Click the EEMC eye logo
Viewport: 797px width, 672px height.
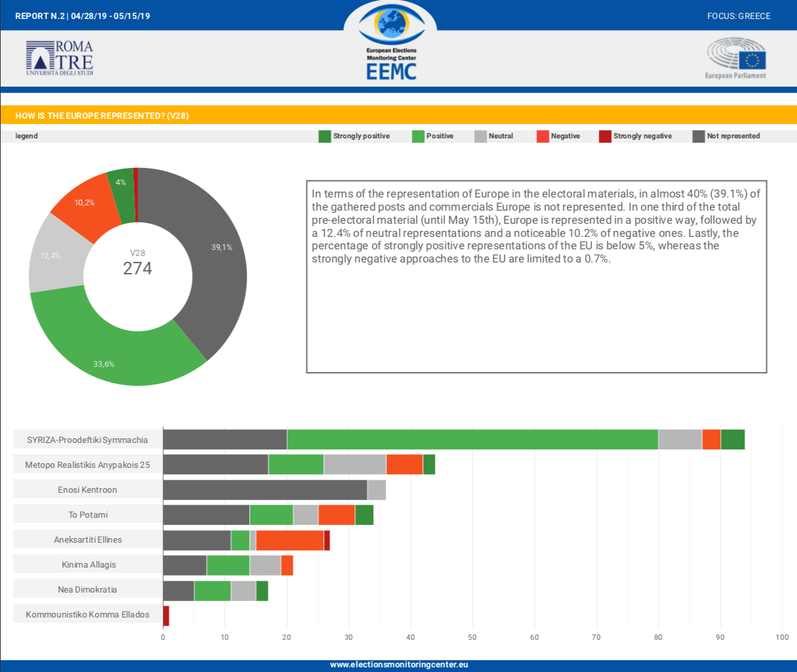click(x=391, y=41)
